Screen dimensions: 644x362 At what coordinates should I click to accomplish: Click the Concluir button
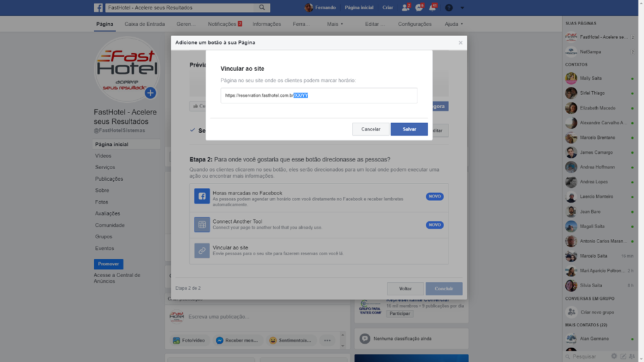443,288
